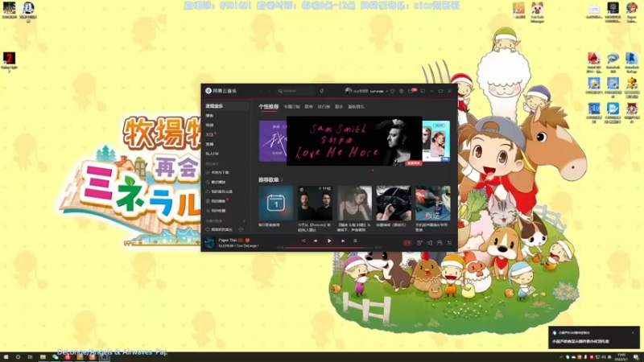Open the listen-to-identify microphone icon
644x362 pixels.
click(322, 91)
